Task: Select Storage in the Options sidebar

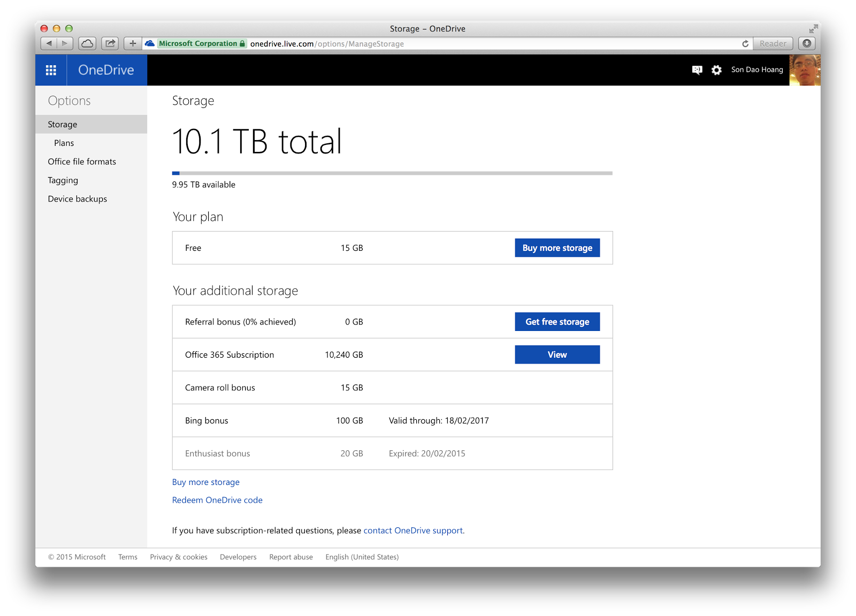Action: click(x=91, y=124)
